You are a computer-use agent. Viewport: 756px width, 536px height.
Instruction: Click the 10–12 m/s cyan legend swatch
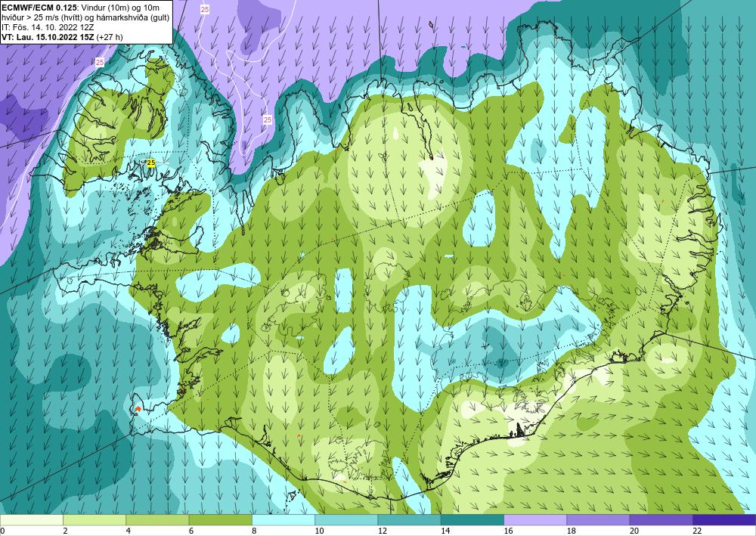point(346,519)
